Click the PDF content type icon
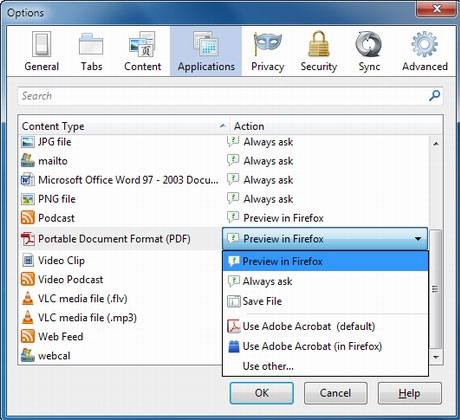The width and height of the screenshot is (460, 420). pyautogui.click(x=27, y=239)
